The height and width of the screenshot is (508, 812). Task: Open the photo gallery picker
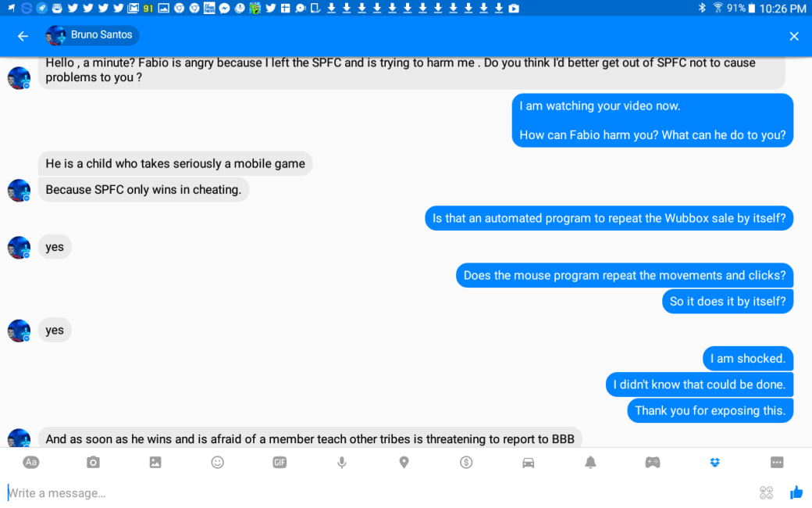tap(155, 462)
